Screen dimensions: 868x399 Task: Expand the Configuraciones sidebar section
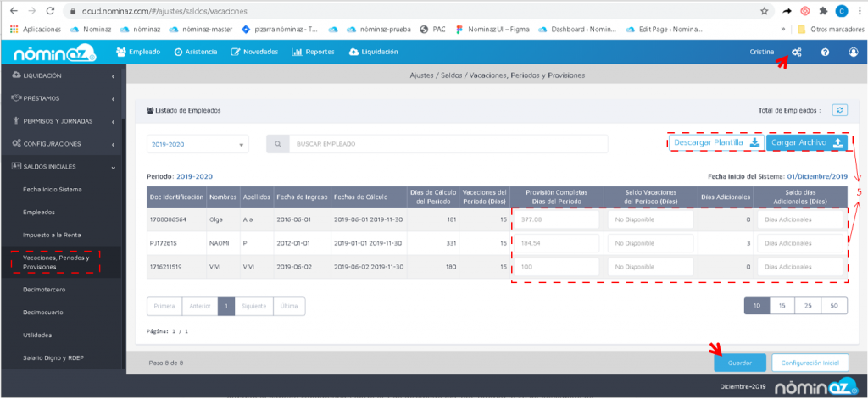coord(59,143)
